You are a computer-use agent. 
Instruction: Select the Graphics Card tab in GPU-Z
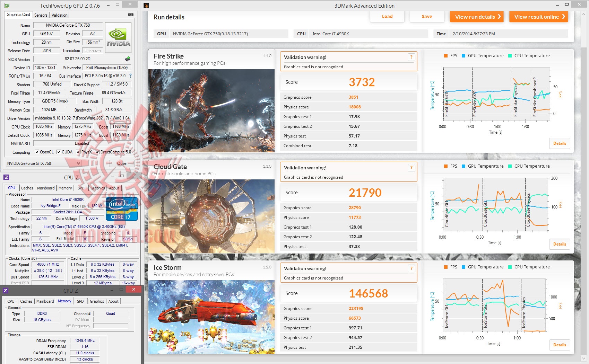tap(18, 15)
